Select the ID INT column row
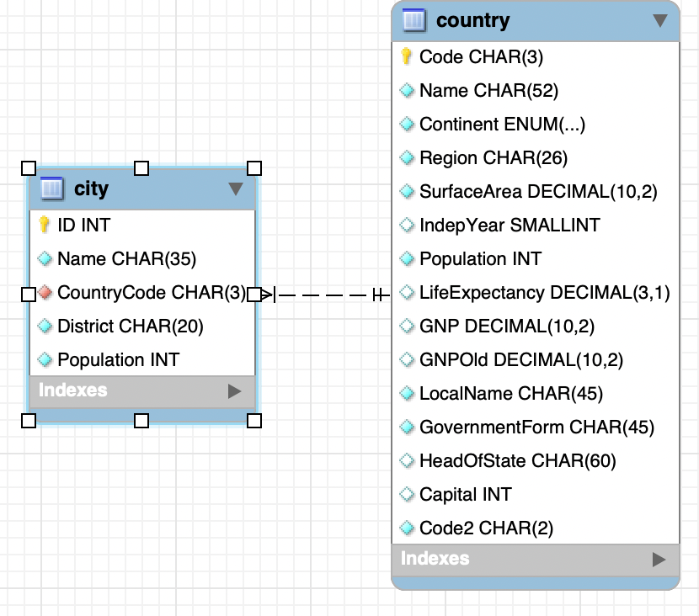Viewport: 699px width, 616px height. pos(142,225)
